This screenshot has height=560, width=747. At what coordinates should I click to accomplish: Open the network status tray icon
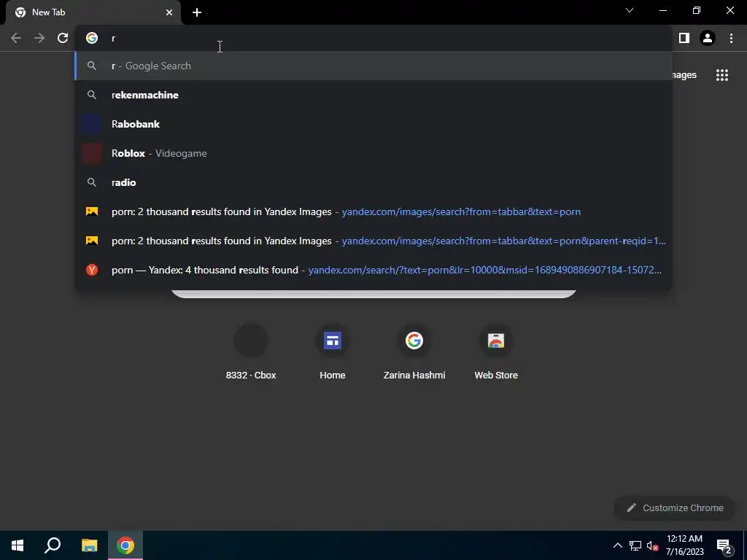(x=635, y=545)
